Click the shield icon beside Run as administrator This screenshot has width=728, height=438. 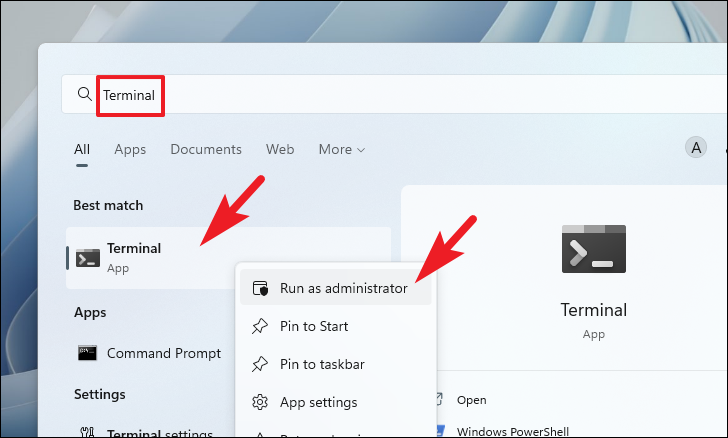[x=260, y=288]
